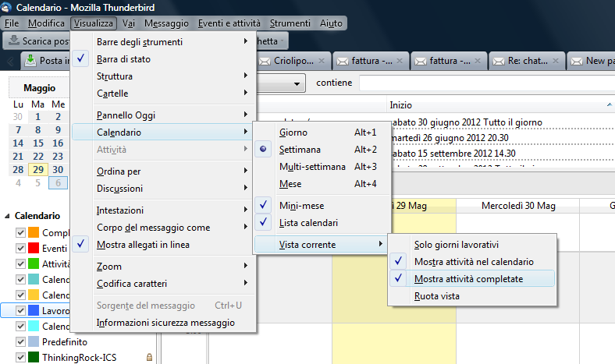The image size is (615, 364).
Task: Select Giorno calendar view
Action: click(322, 133)
